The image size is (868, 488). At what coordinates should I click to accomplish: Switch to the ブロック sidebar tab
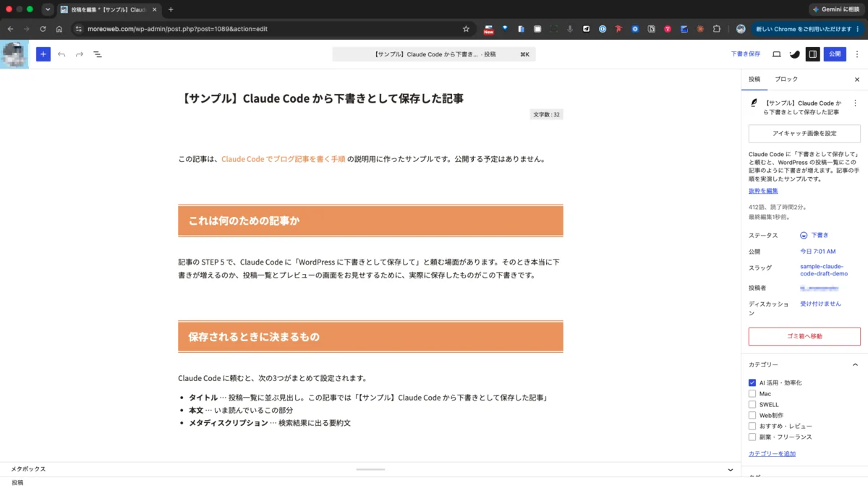click(786, 80)
